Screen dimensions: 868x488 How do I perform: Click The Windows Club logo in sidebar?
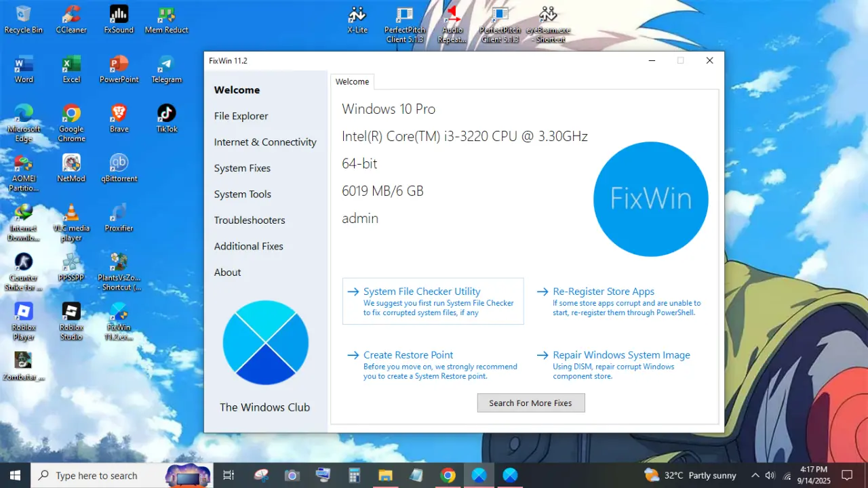pyautogui.click(x=266, y=343)
